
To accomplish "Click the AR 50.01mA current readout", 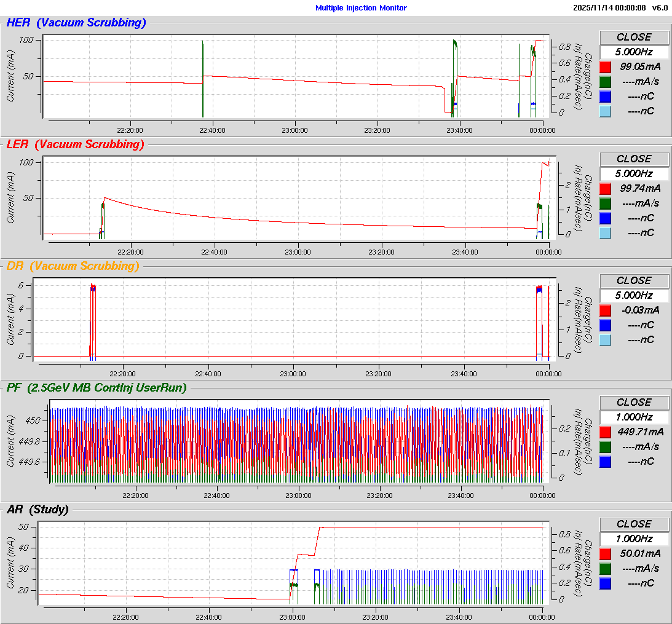I will click(x=641, y=553).
